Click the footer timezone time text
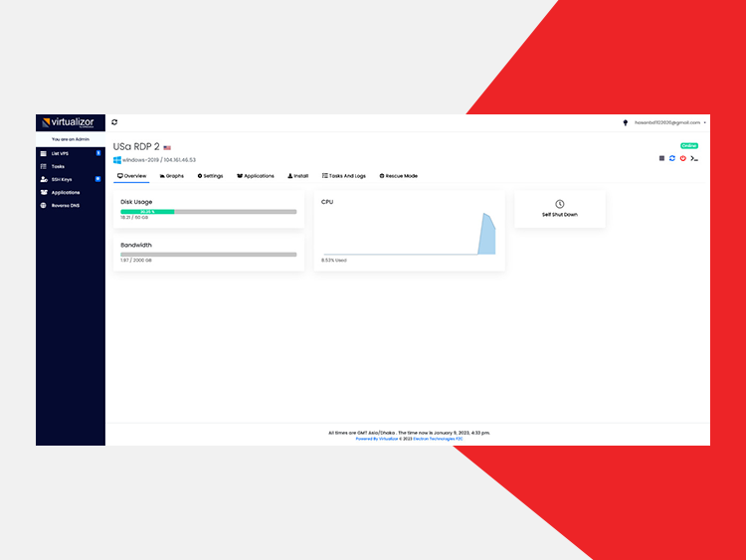The image size is (746, 560). tap(409, 433)
